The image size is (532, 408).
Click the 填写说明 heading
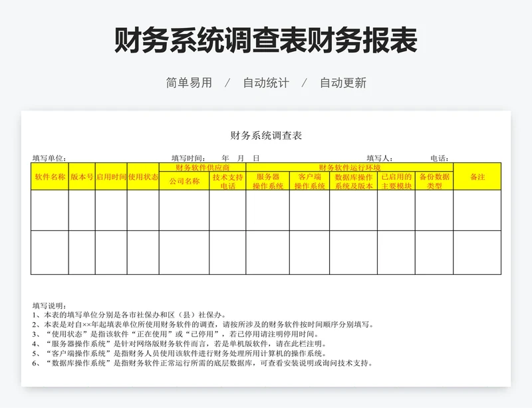(x=49, y=306)
